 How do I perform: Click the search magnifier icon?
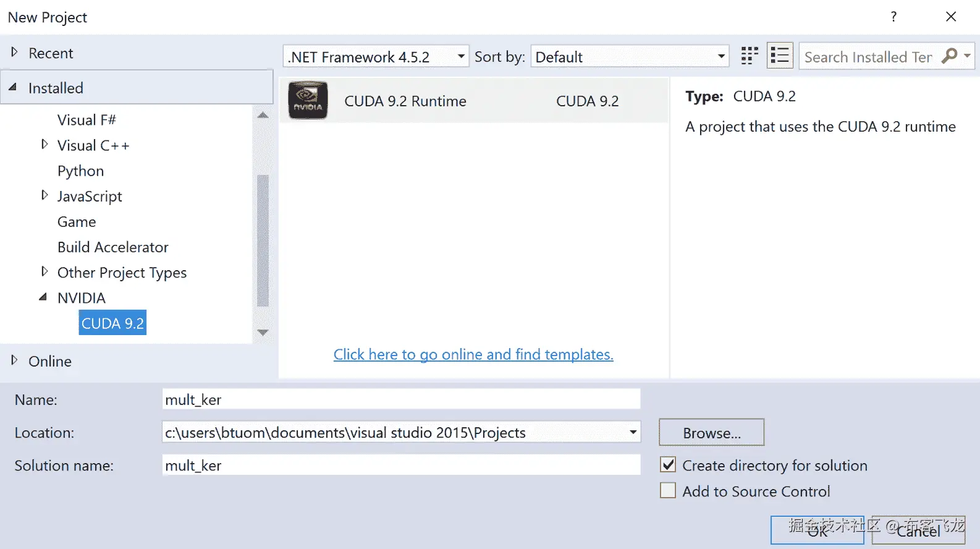click(x=950, y=56)
